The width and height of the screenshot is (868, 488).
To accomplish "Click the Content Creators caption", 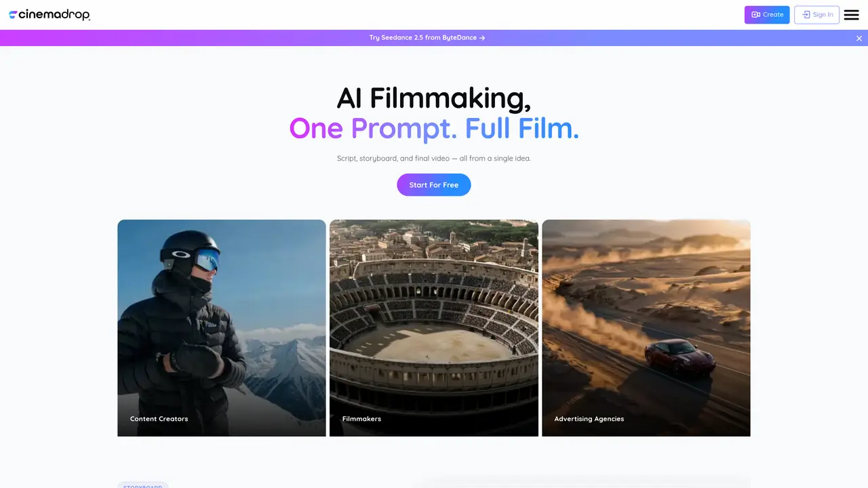I will coord(159,419).
